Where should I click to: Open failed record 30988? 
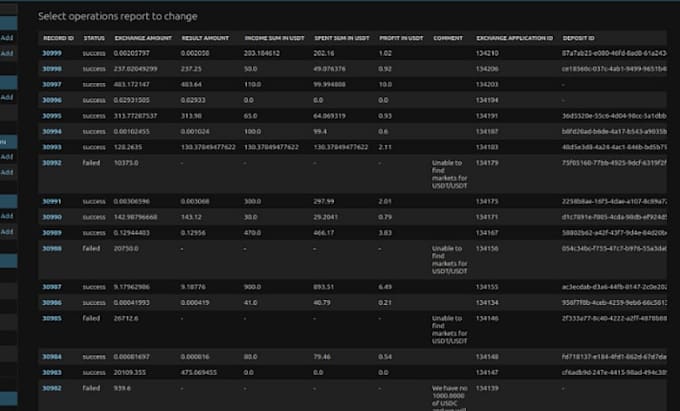click(52, 248)
